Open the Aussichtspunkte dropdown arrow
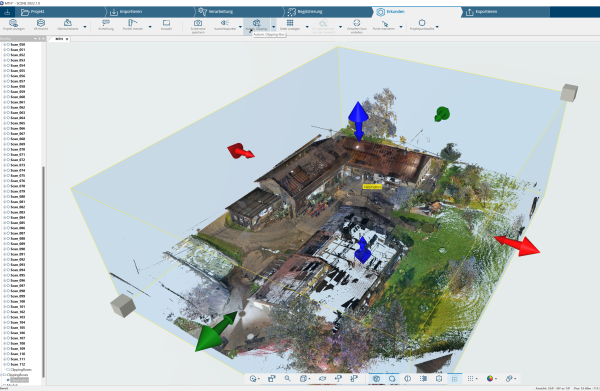This screenshot has width=600, height=391. 240,27
